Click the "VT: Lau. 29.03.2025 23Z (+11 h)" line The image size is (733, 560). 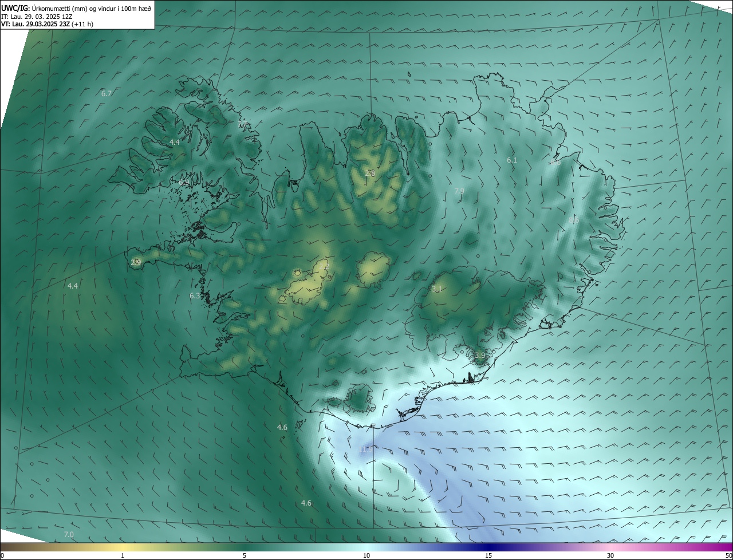(47, 24)
